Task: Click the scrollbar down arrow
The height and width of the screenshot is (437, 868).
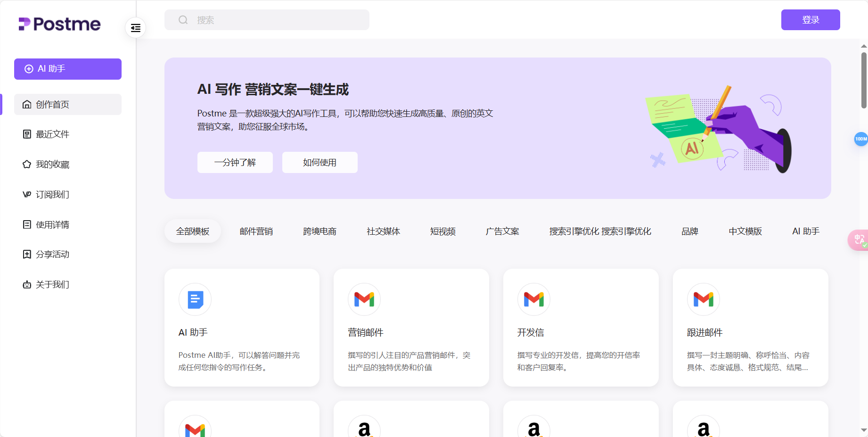Action: click(863, 429)
